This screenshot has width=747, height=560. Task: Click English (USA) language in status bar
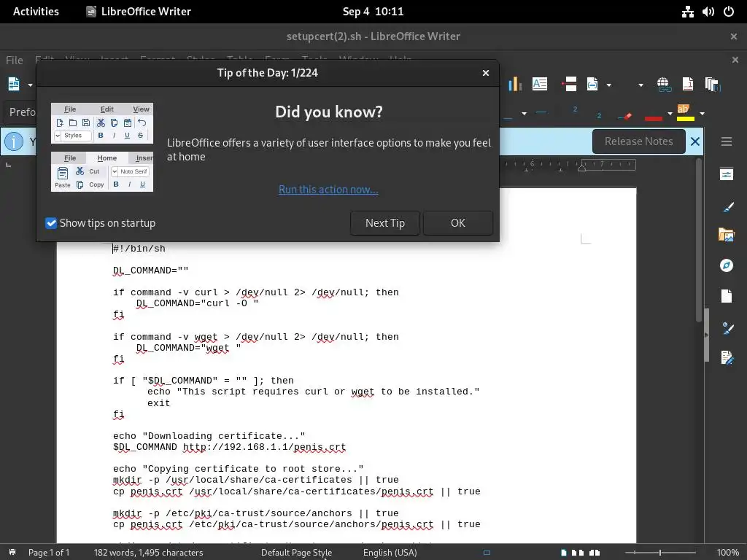[x=390, y=553]
